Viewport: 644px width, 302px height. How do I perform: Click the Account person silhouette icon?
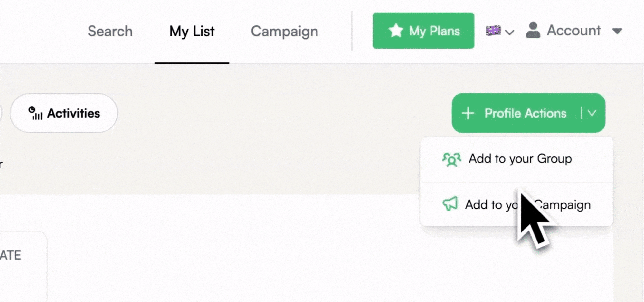533,30
